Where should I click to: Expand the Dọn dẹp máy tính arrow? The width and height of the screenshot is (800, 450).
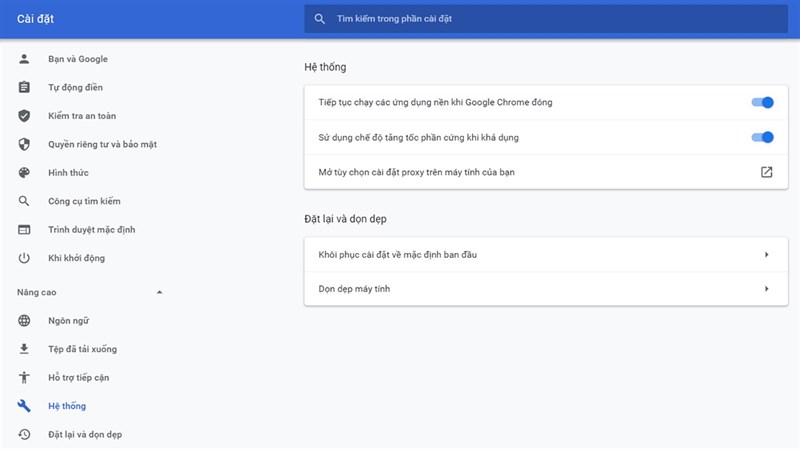point(766,289)
